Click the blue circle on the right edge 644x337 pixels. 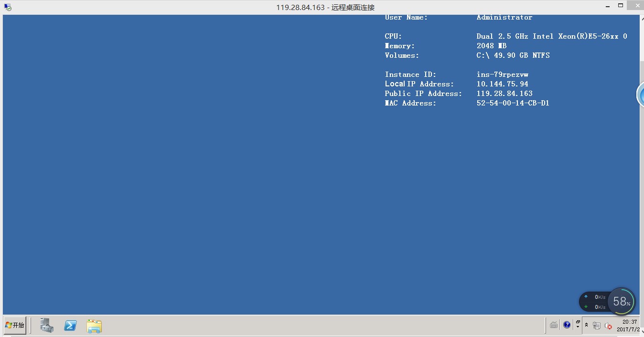641,95
